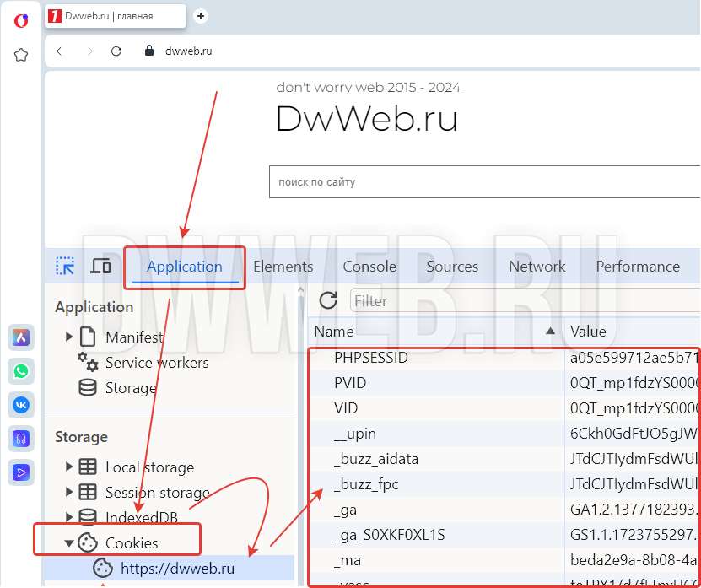
Task: Sort cookies by Name column arrow
Action: 550,331
